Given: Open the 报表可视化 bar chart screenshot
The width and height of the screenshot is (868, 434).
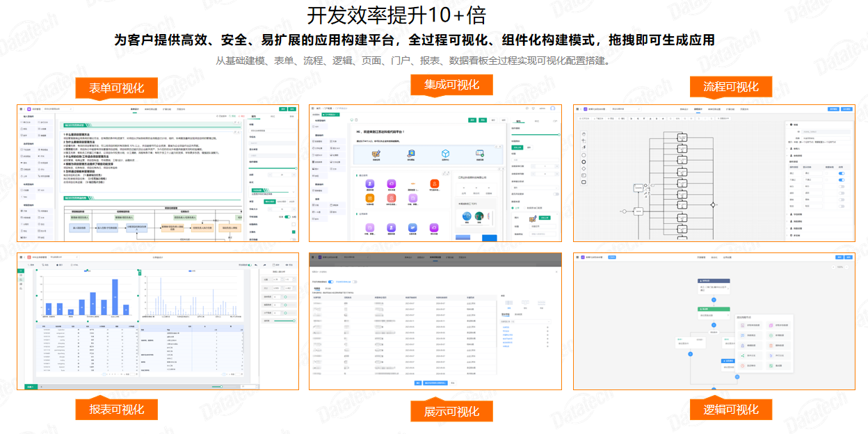Looking at the screenshot, I should (x=158, y=321).
